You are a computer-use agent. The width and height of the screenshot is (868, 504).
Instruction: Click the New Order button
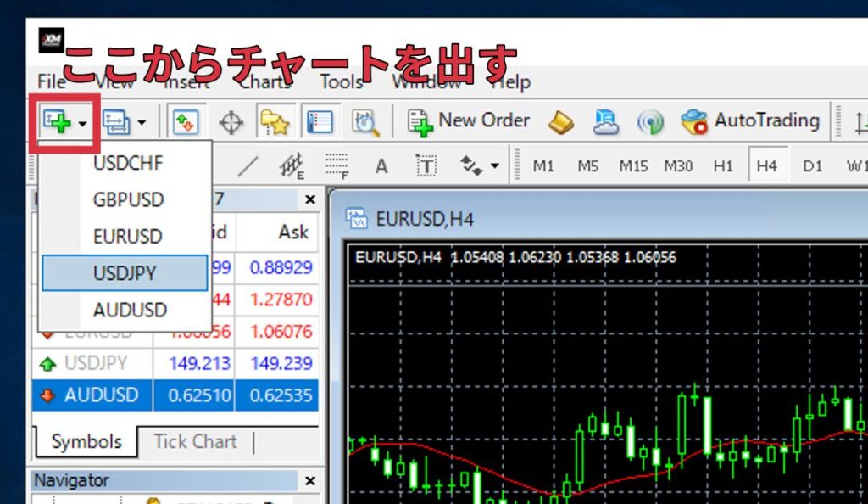point(468,121)
